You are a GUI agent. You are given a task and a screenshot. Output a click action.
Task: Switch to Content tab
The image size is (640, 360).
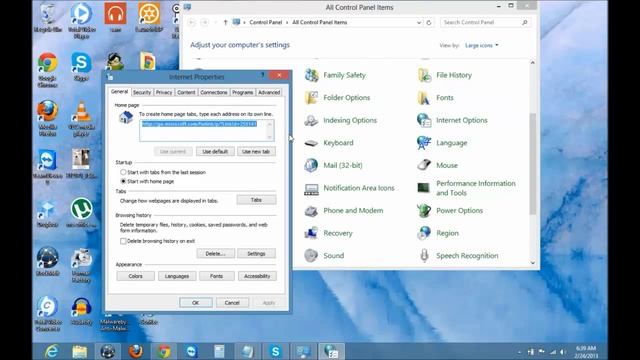tap(186, 93)
